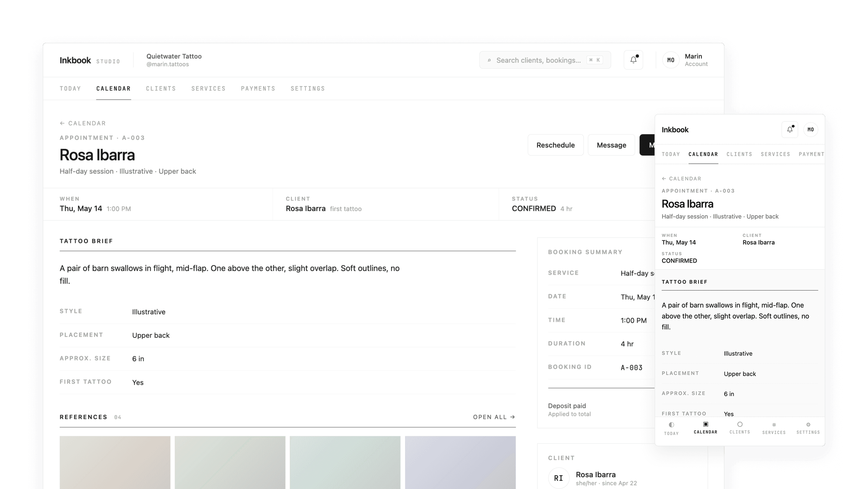Open the lavender reference thumbnail

click(x=460, y=462)
